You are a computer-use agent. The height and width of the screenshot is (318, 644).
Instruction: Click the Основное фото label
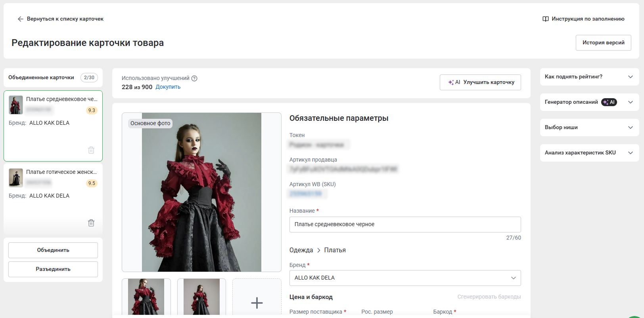tap(150, 124)
